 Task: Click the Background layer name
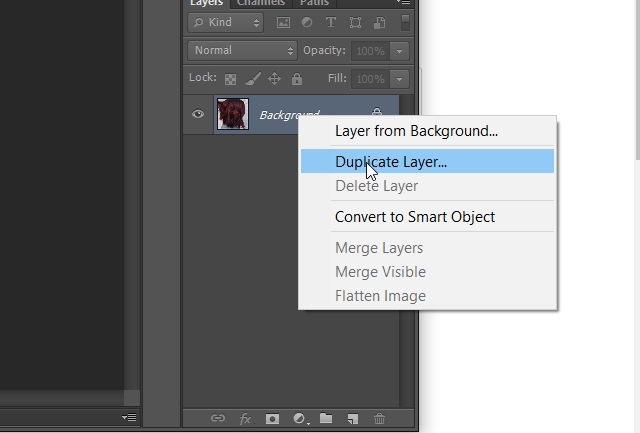coord(289,115)
